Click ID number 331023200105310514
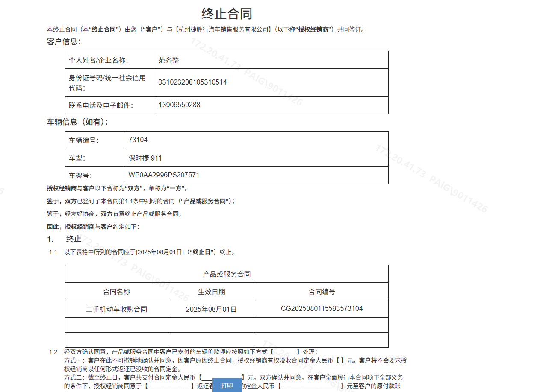The height and width of the screenshot is (392, 543). click(192, 82)
